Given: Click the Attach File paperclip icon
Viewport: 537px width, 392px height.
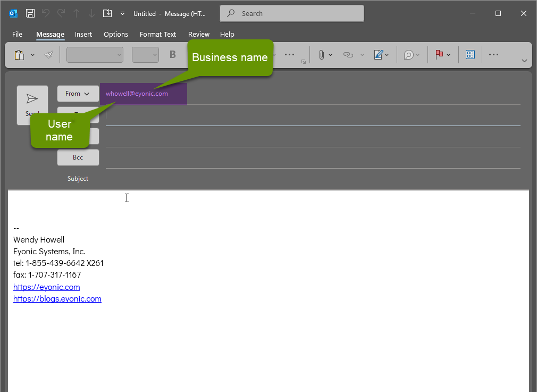Looking at the screenshot, I should [x=322, y=55].
